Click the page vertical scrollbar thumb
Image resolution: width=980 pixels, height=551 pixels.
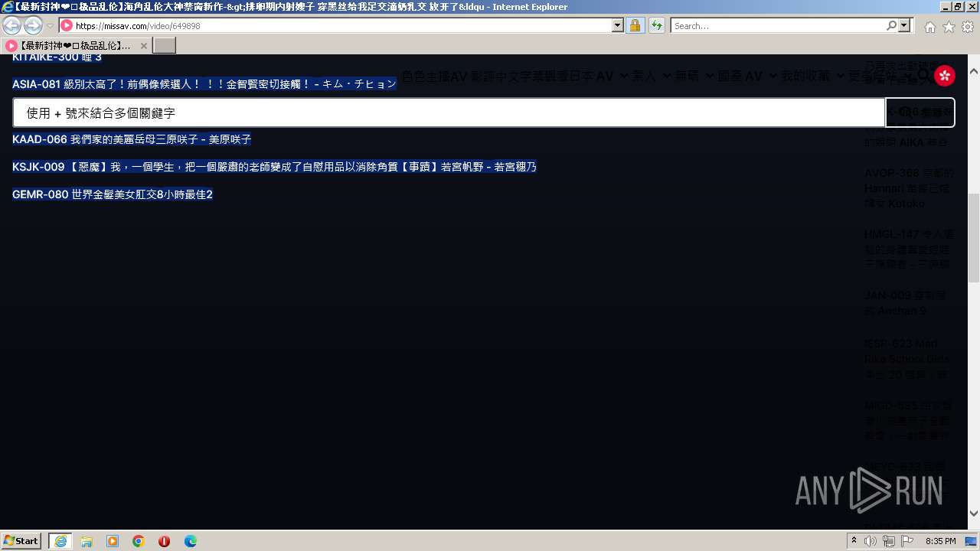pyautogui.click(x=974, y=238)
